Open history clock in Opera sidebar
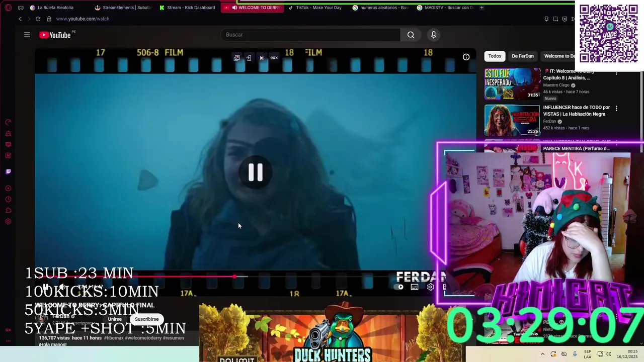The width and height of the screenshot is (644, 362). [x=8, y=200]
